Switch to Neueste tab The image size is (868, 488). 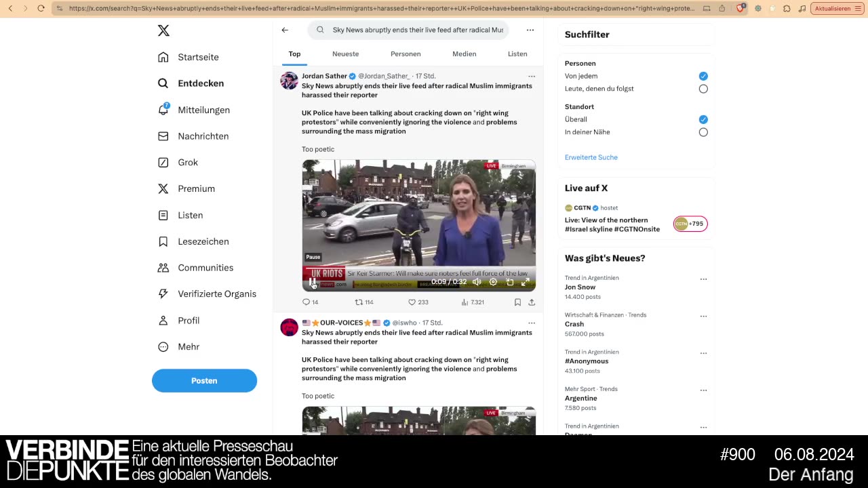click(x=345, y=54)
